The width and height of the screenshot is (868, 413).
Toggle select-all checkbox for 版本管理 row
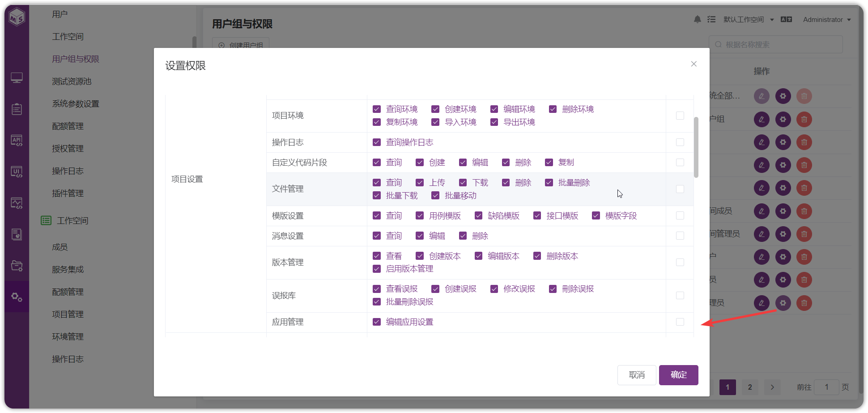click(x=680, y=262)
